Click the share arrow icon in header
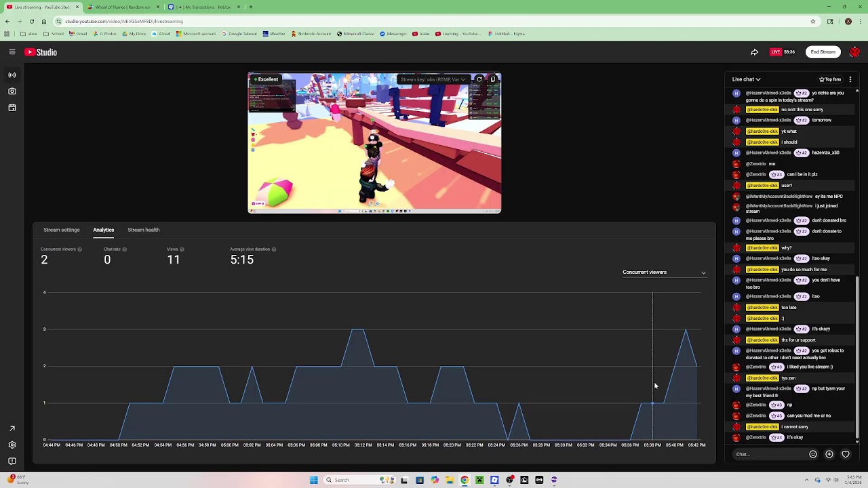Image resolution: width=868 pixels, height=488 pixels. click(x=754, y=52)
